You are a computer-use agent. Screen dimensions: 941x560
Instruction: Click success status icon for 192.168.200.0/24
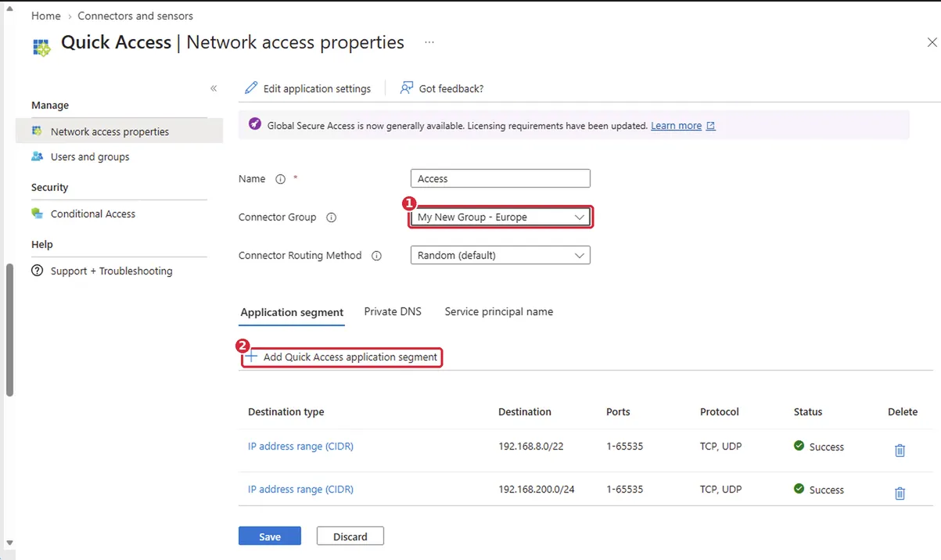click(799, 489)
